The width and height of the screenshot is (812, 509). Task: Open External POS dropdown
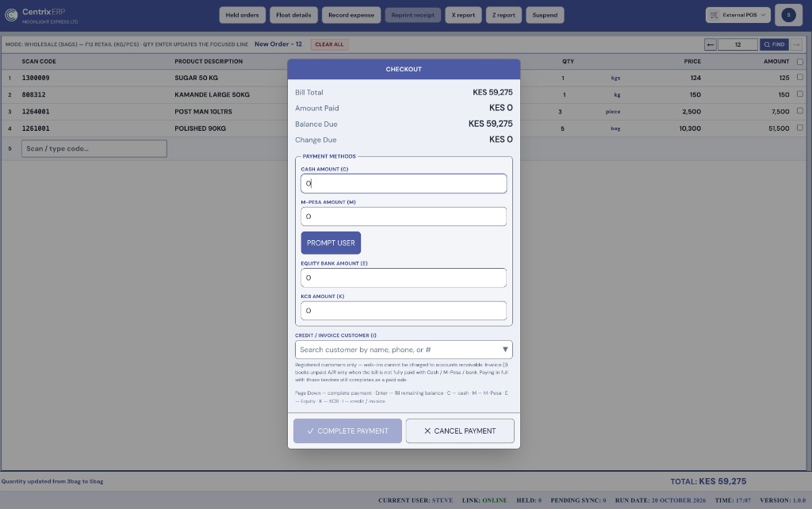(x=737, y=15)
